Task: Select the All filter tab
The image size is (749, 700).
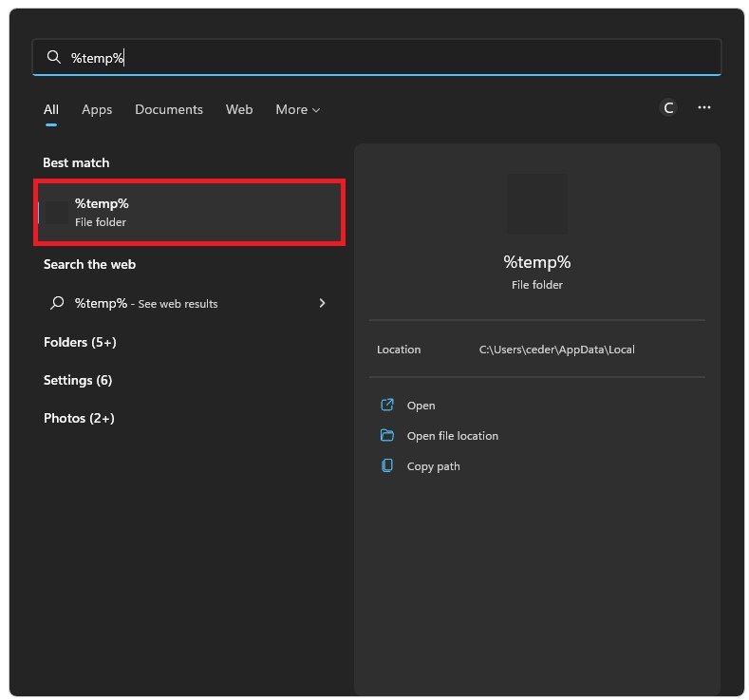Action: click(x=51, y=109)
